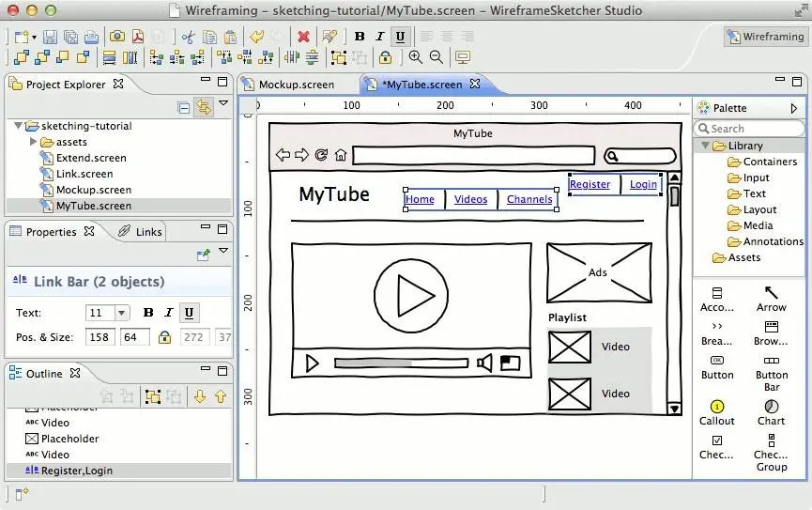Click the Palette Search field

pyautogui.click(x=749, y=128)
